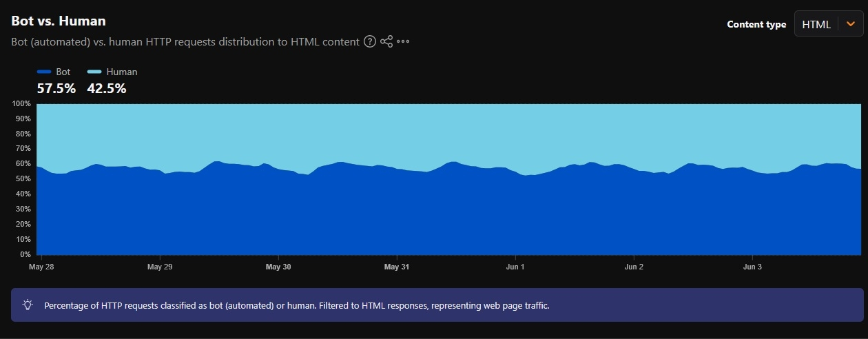Open the three-dot more options menu
Viewport: 868px width, 339px height.
click(403, 42)
